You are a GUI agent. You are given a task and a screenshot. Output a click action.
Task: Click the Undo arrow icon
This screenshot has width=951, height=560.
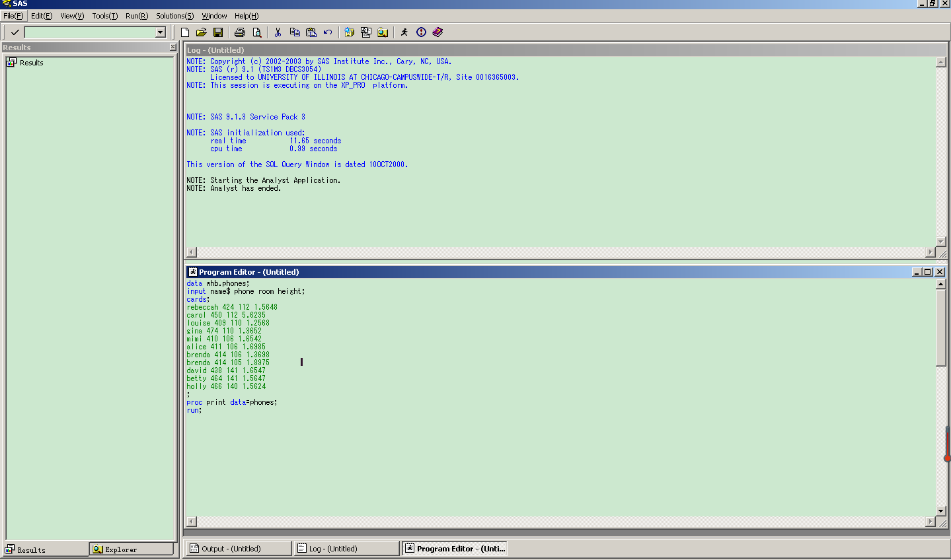pyautogui.click(x=328, y=32)
